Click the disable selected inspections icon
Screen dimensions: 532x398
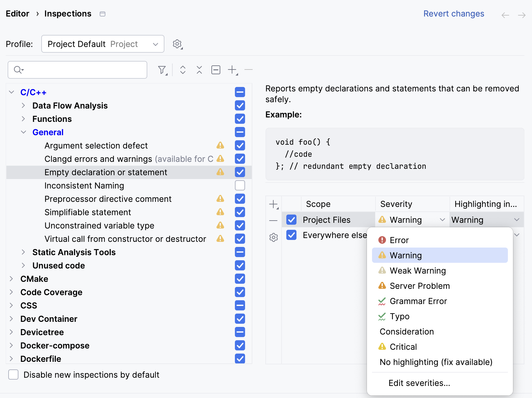click(216, 70)
